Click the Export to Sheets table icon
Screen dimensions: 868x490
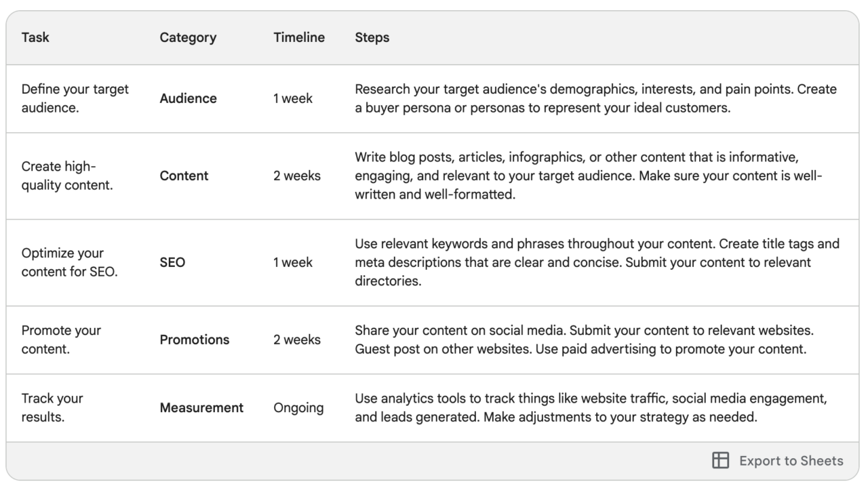pos(720,461)
